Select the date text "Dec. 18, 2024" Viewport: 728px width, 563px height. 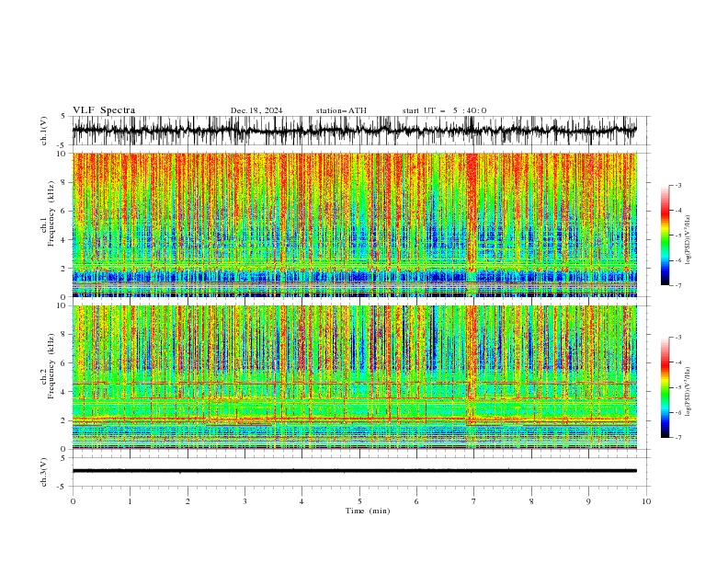coord(256,110)
